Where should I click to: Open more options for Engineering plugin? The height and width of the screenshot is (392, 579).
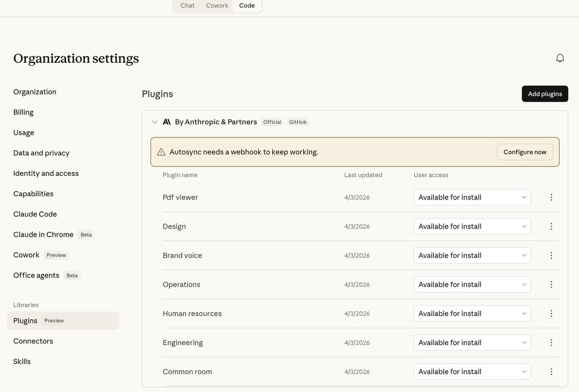coord(551,342)
